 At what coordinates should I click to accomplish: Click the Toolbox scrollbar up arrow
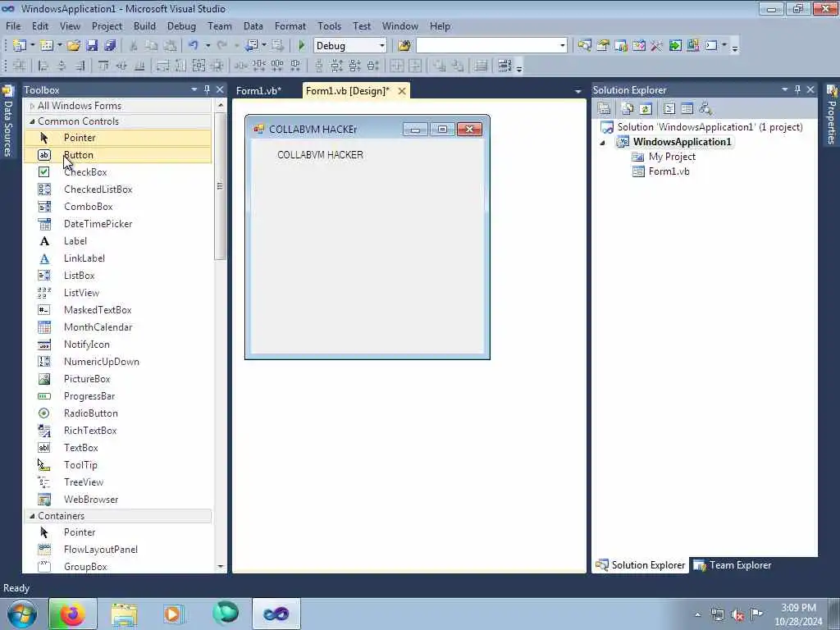[x=221, y=106]
